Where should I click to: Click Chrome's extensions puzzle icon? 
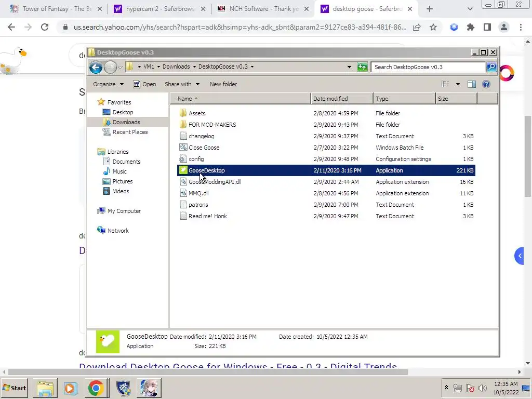[x=470, y=27]
